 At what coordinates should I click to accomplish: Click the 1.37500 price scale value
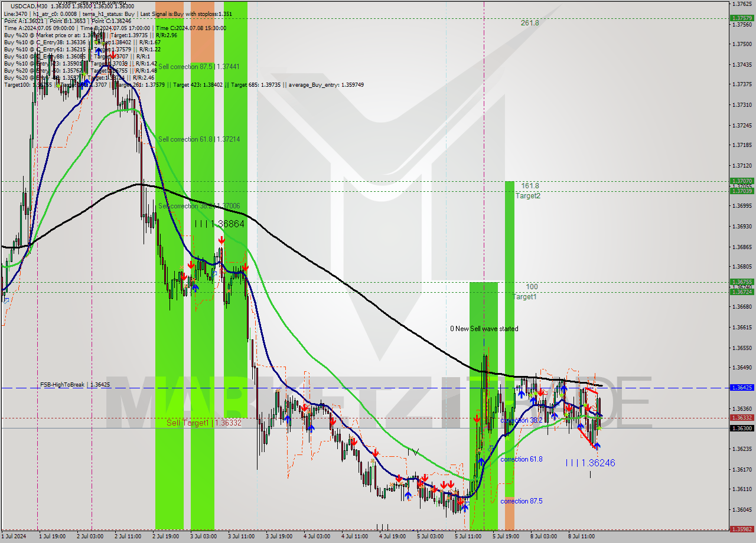pyautogui.click(x=742, y=44)
